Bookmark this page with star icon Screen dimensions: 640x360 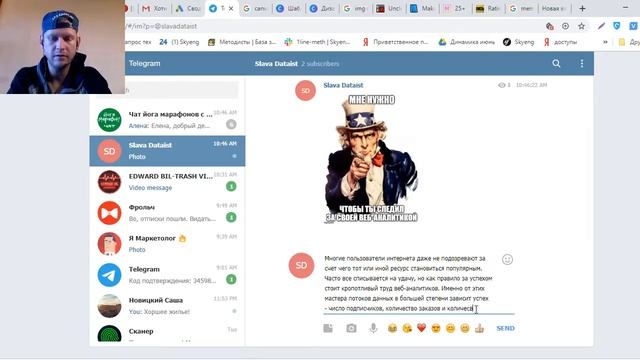click(x=581, y=26)
